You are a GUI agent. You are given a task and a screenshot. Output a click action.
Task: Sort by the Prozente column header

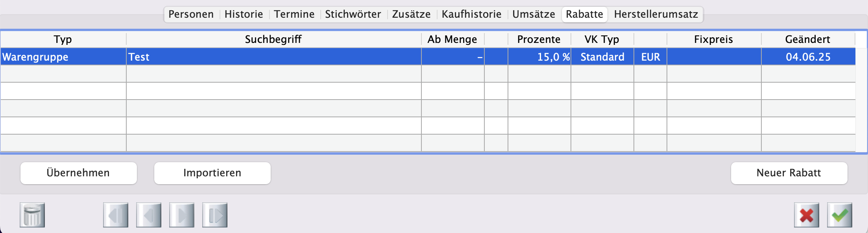(539, 39)
